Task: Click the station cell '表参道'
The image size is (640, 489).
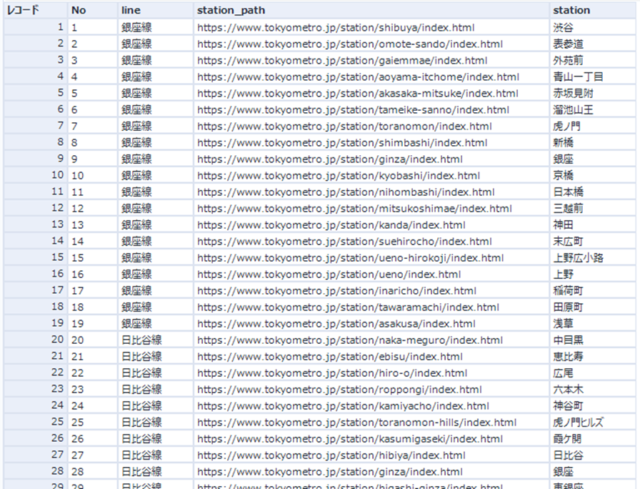Action: pyautogui.click(x=593, y=44)
